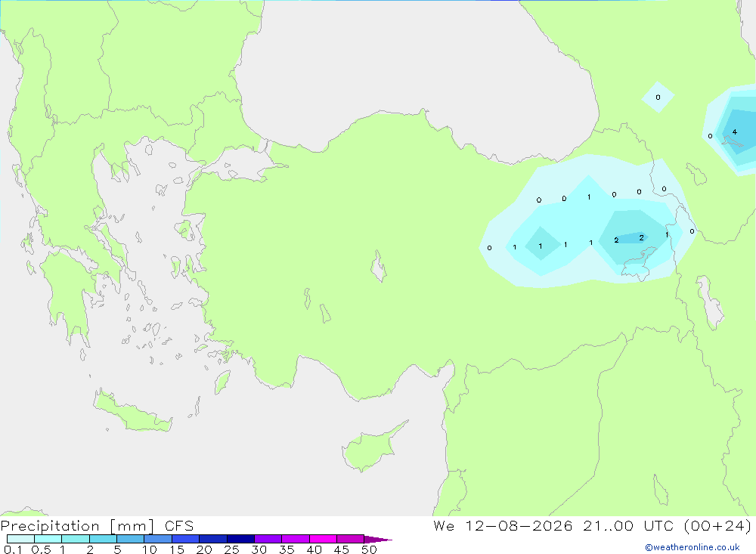Image resolution: width=756 pixels, height=554 pixels.
Task: Click the 35–40 mm legend color swatch
Action: [x=296, y=539]
